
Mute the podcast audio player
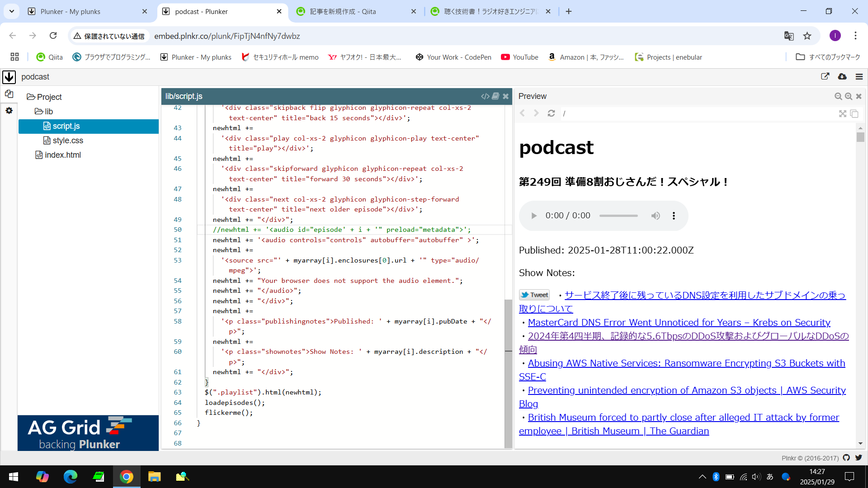pyautogui.click(x=655, y=216)
